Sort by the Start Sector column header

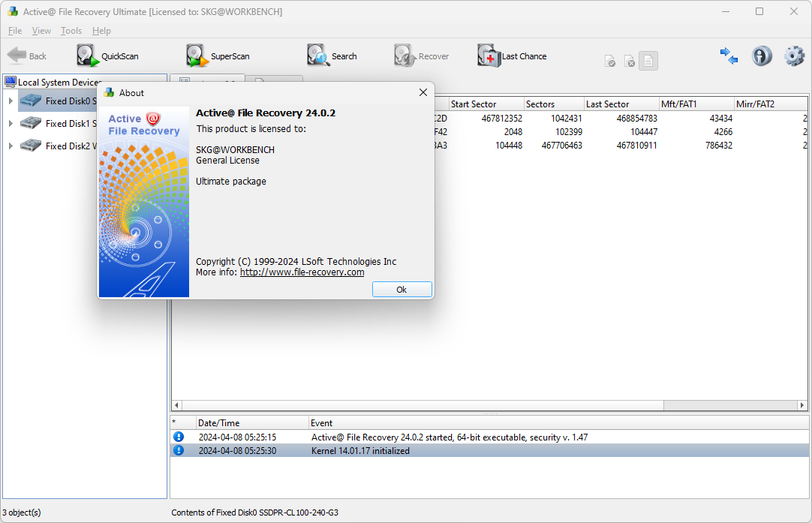coord(486,104)
